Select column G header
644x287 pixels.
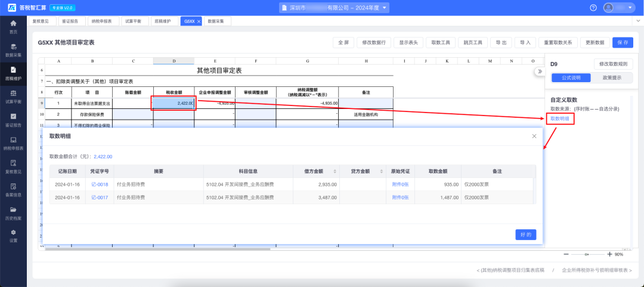307,61
